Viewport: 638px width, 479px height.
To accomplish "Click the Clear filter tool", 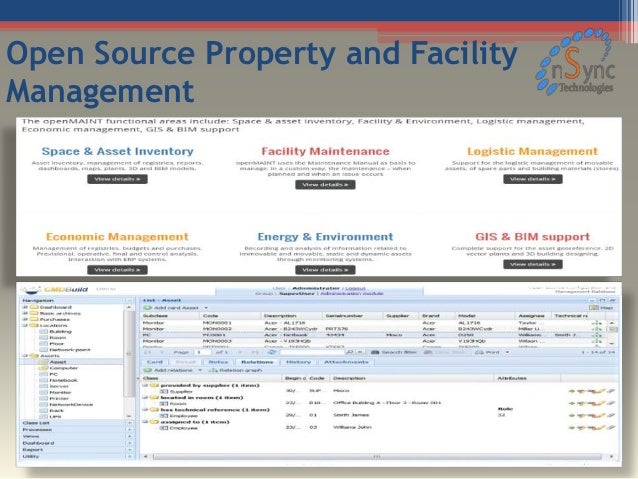I will 445,352.
